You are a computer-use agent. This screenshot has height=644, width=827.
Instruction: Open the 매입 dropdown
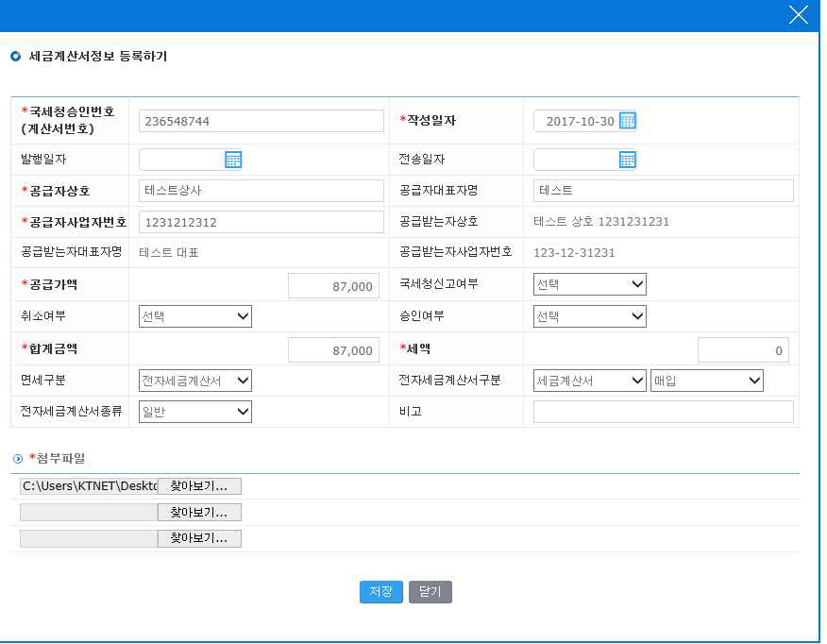pos(707,381)
